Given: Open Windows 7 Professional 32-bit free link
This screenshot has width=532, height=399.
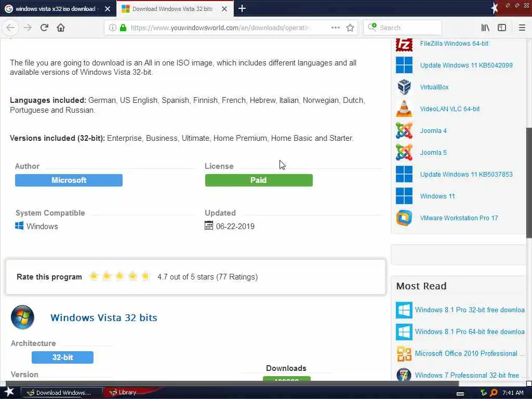Looking at the screenshot, I should tap(470, 375).
